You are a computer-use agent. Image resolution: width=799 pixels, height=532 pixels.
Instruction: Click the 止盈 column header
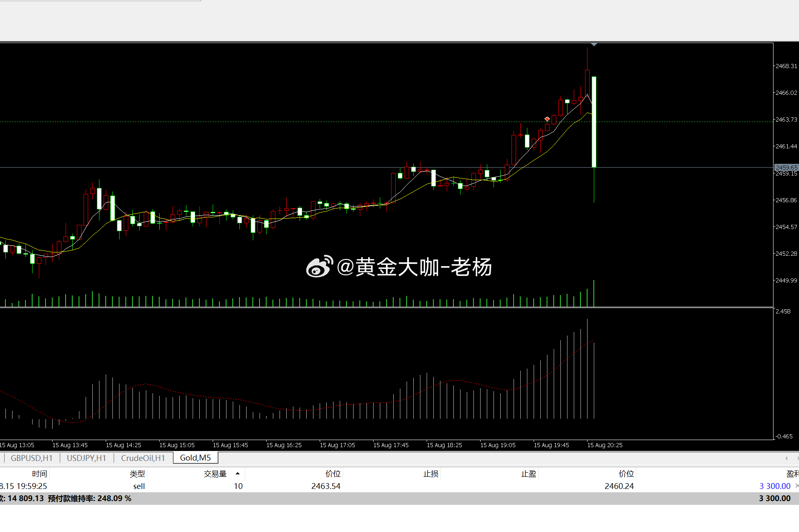click(x=529, y=473)
